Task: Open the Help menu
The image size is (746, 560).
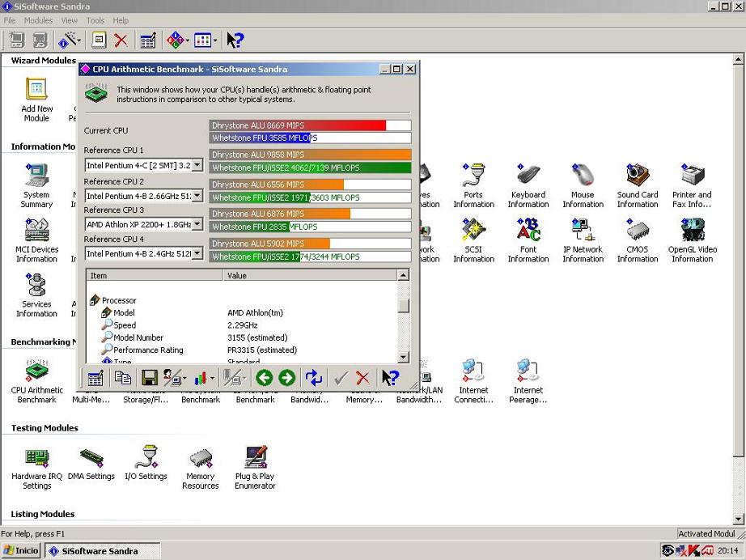Action: click(x=121, y=20)
